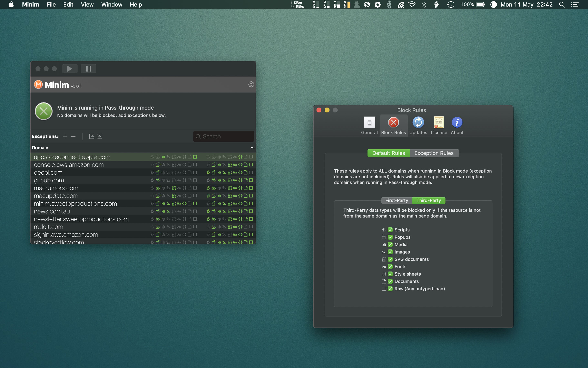
Task: Click the Bluetooth menu bar icon
Action: coord(424,4)
